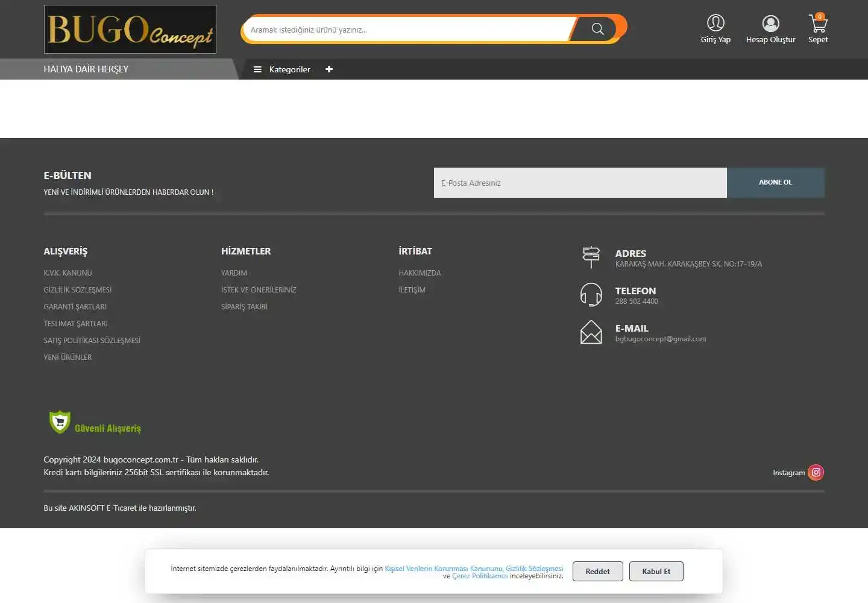The image size is (868, 603).
Task: Open Kişisel Verilerin Korunması Kanununu link
Action: coord(444,569)
